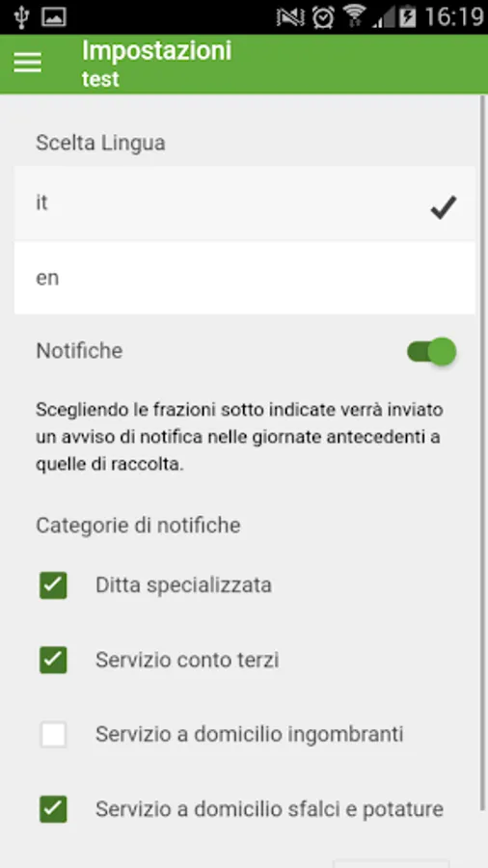
Task: Open the hamburger navigation menu
Action: (28, 63)
